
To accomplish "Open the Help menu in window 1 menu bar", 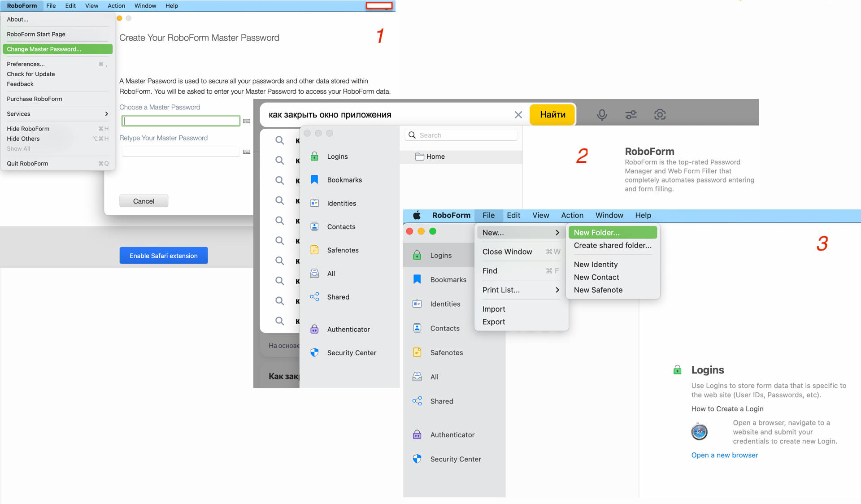I will [x=172, y=6].
